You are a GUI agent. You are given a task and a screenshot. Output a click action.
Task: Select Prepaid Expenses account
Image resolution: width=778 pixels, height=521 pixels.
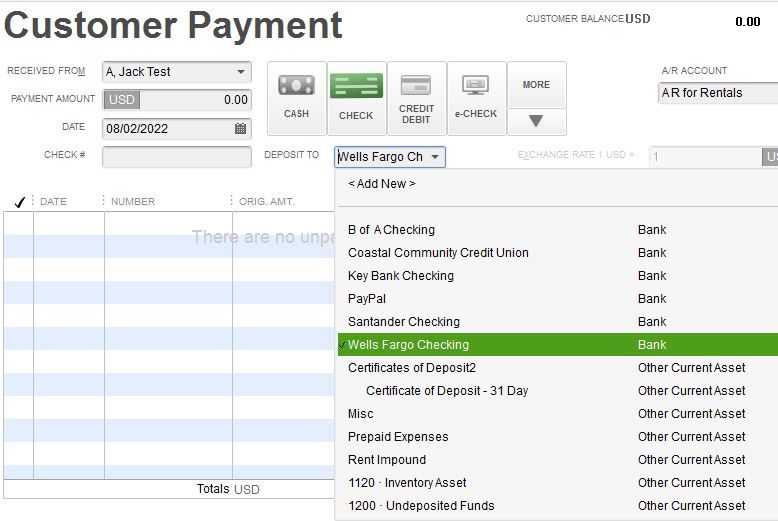click(x=558, y=437)
